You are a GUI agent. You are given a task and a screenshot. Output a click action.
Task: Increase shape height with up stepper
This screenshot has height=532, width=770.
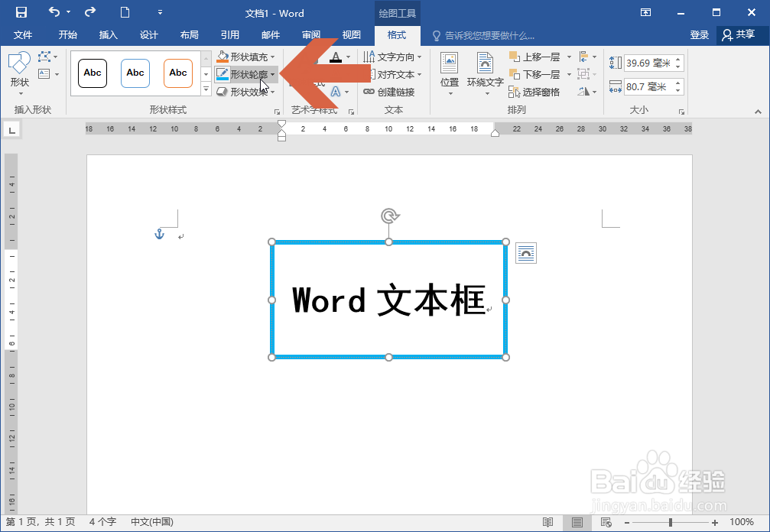(678, 60)
